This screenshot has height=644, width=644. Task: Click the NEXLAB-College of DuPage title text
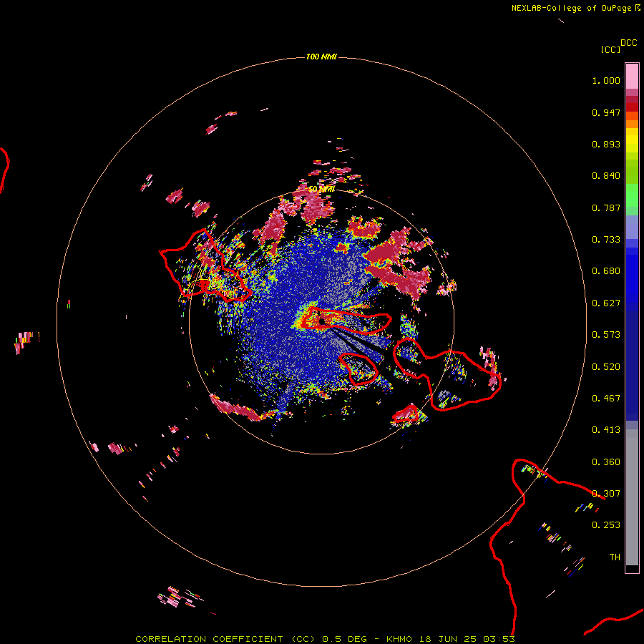(x=571, y=8)
